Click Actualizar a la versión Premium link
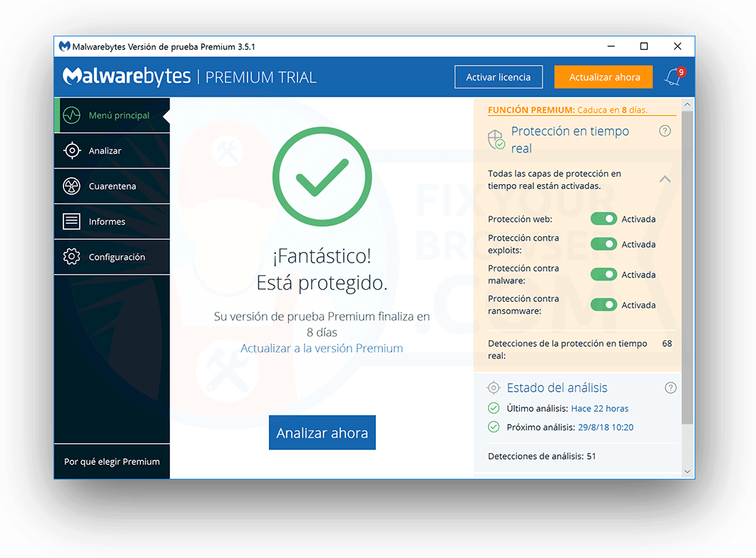 pyautogui.click(x=322, y=348)
